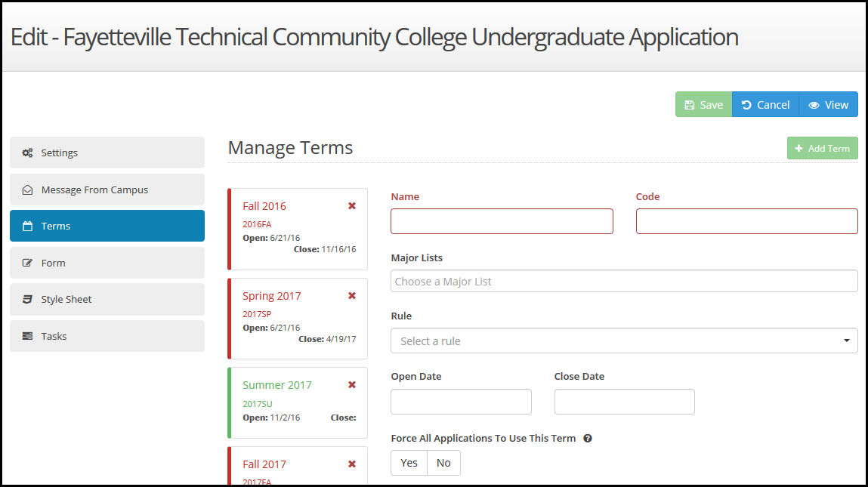
Task: Click the calendar icon on the Terms tab
Action: [x=29, y=226]
